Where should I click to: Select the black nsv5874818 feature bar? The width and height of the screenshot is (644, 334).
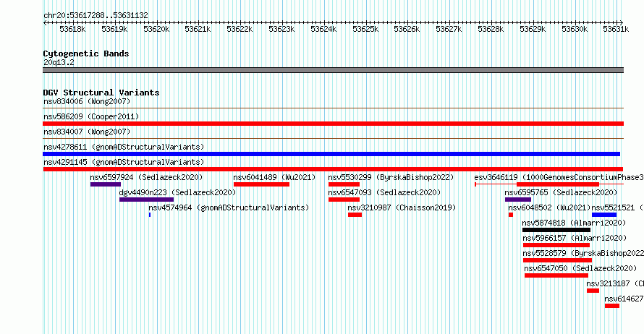point(556,230)
